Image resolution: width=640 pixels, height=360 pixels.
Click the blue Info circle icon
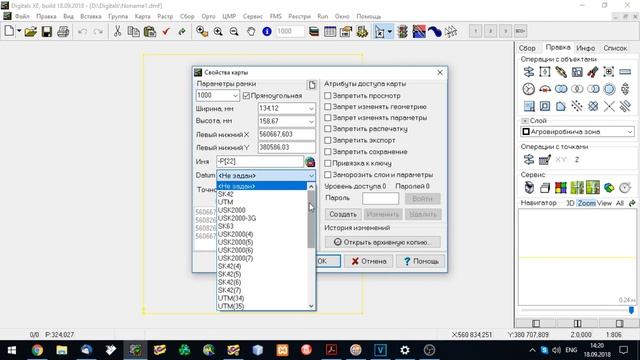click(267, 31)
